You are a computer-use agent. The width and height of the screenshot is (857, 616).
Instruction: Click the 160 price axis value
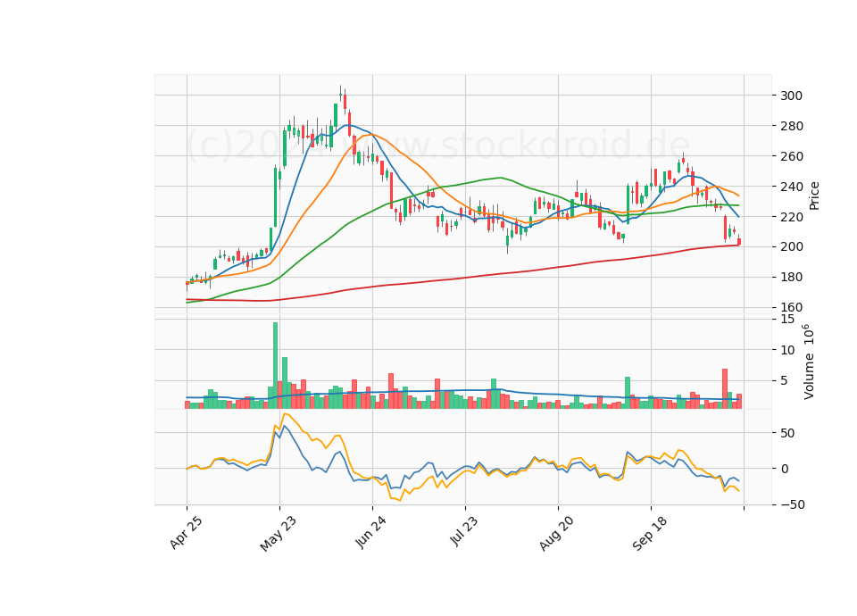792,307
